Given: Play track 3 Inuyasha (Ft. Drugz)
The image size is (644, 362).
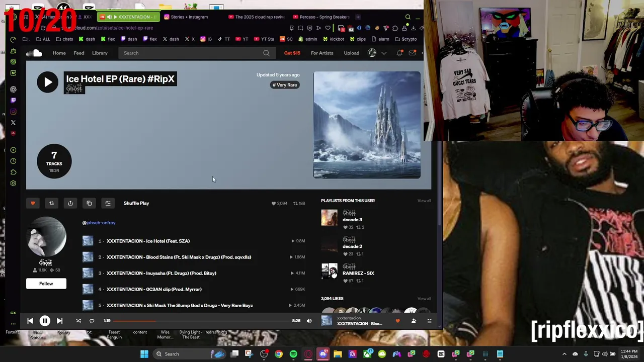Looking at the screenshot, I should [161, 273].
